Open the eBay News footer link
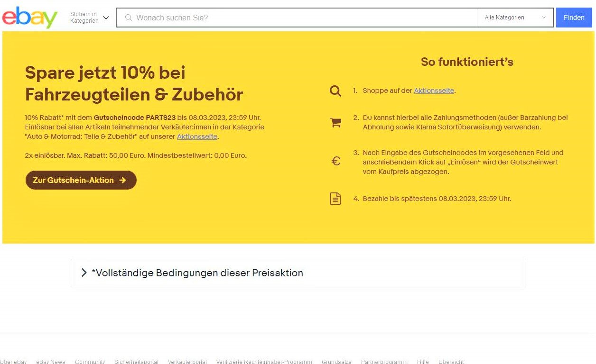This screenshot has width=596, height=364. pos(51,362)
